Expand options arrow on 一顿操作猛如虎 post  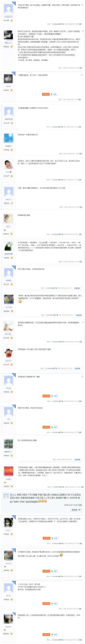click(82, 75)
